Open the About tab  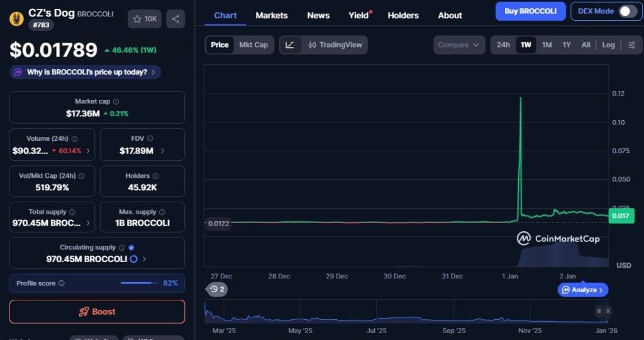pos(450,16)
